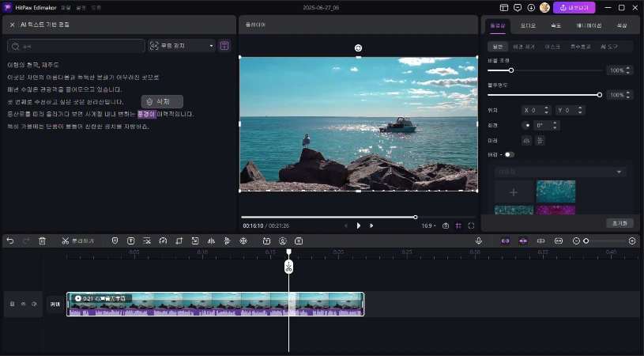Click the purple transcript list icon
The height and width of the screenshot is (356, 644).
pos(224,46)
